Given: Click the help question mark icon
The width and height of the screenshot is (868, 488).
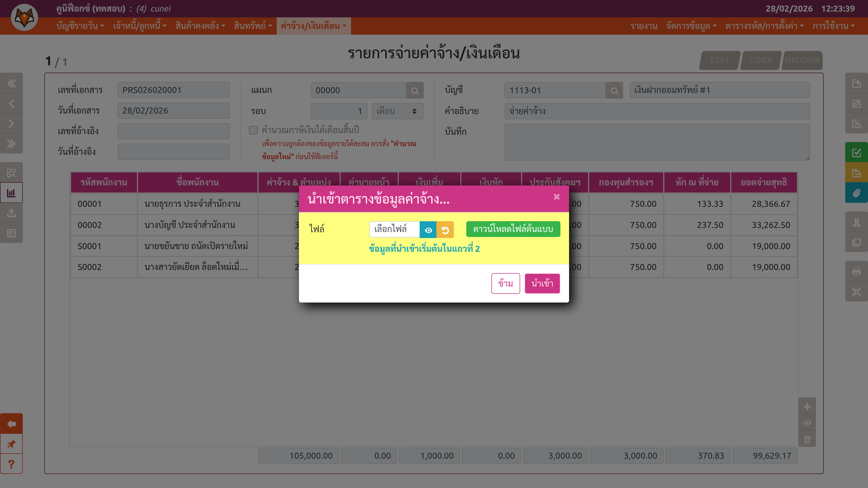Looking at the screenshot, I should (11, 464).
